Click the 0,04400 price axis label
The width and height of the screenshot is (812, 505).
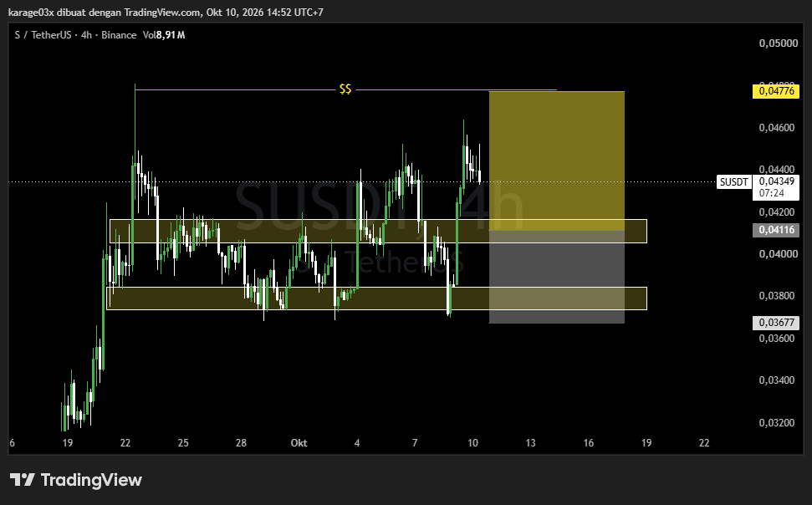(776, 170)
